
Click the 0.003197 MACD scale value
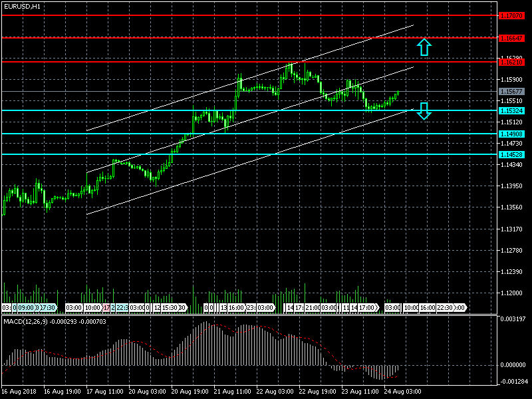[512, 320]
